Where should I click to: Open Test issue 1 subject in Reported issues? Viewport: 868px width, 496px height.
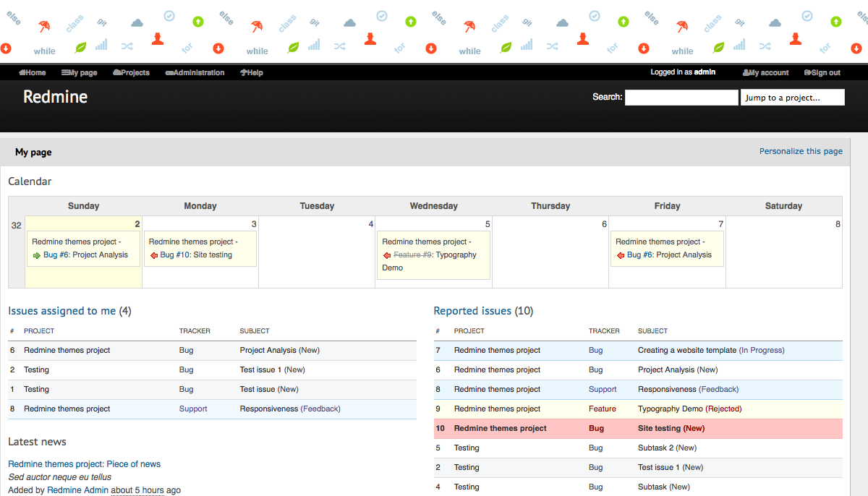click(x=658, y=467)
